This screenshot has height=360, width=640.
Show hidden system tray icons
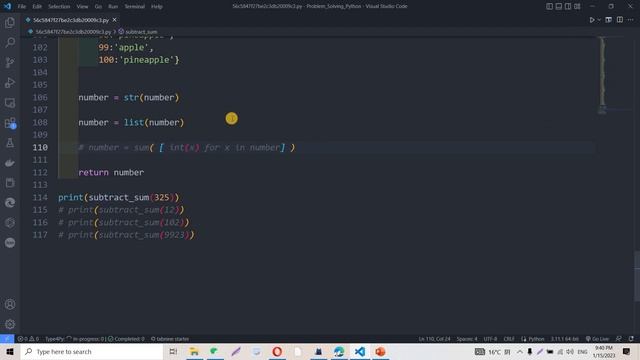pyautogui.click(x=520, y=351)
